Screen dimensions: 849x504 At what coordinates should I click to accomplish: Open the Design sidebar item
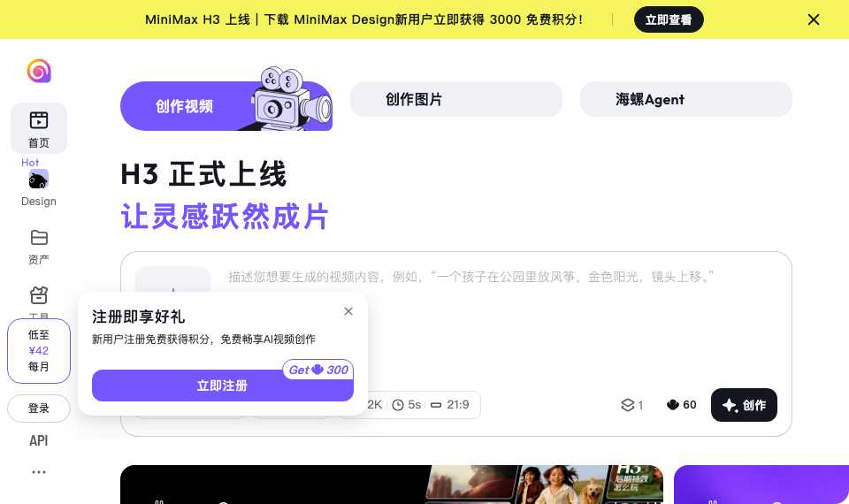click(x=38, y=187)
